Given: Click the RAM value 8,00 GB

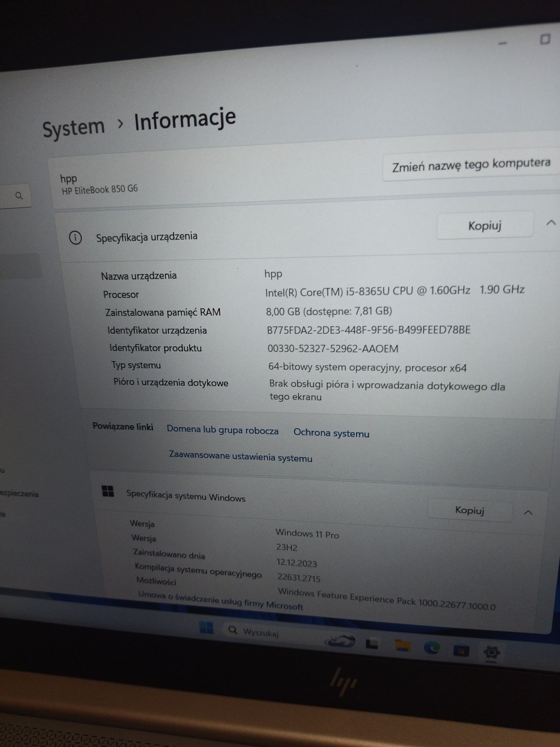Looking at the screenshot, I should point(329,311).
